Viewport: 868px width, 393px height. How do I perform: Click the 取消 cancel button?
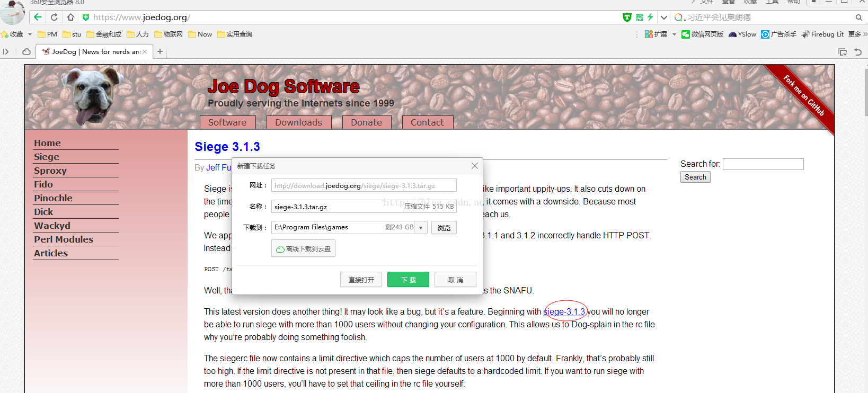(455, 280)
